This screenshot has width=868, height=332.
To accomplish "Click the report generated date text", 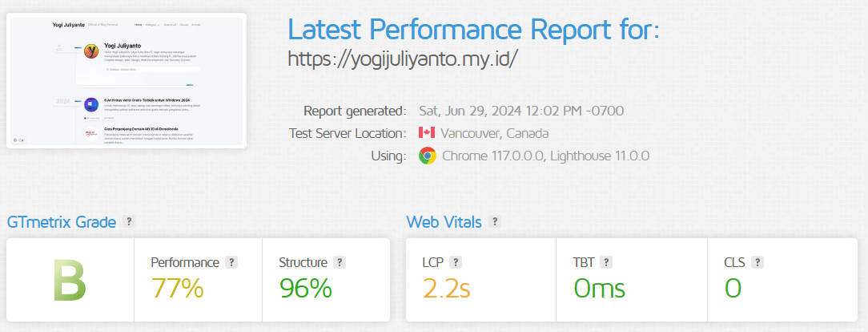I will (x=521, y=111).
